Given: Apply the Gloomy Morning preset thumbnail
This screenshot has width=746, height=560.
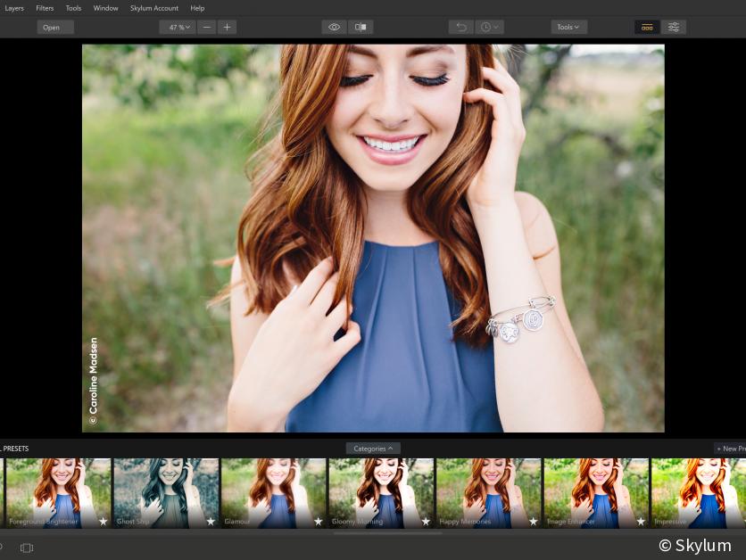Looking at the screenshot, I should point(381,492).
